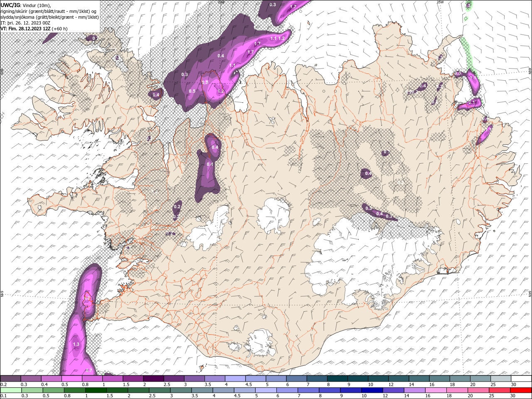Click the snow scale swatch starting at 0.5
This screenshot has height=399, width=532.
click(x=72, y=379)
